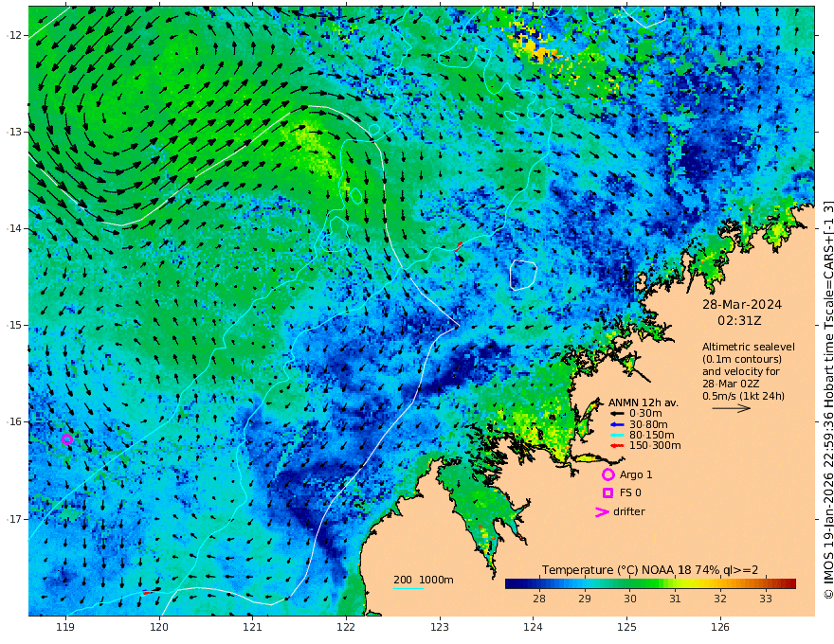Click the longitude label 119
834x644 pixels.
click(x=66, y=627)
